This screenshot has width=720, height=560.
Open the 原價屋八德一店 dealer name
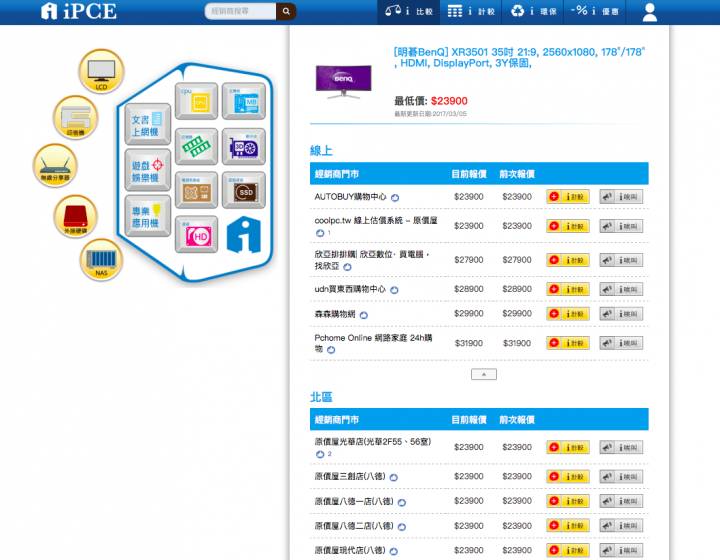pos(354,501)
